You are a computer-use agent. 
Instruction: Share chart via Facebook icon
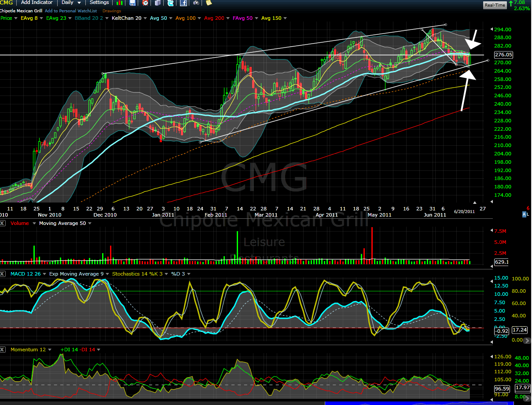pyautogui.click(x=183, y=3)
